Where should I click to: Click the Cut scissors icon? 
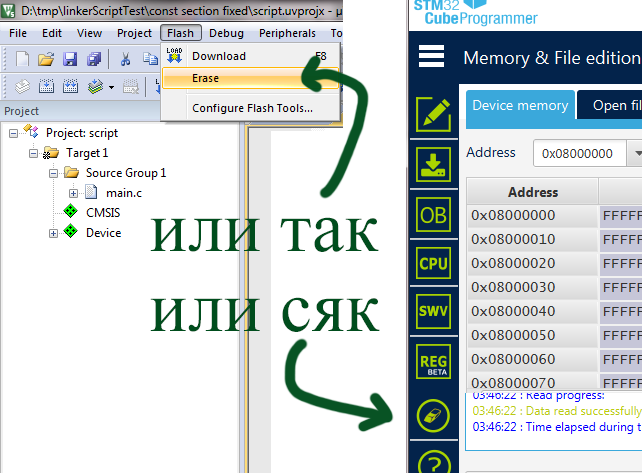pos(126,59)
